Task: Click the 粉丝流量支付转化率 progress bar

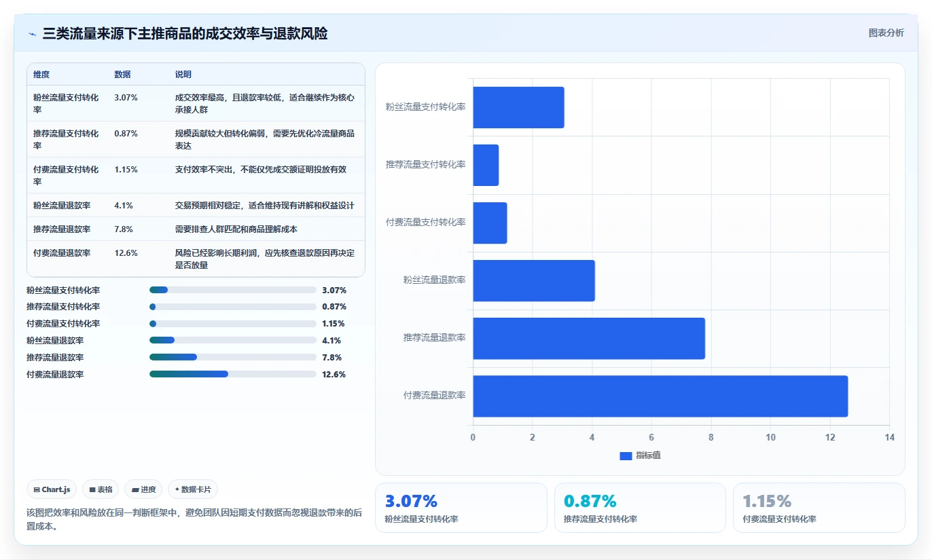Action: point(233,290)
